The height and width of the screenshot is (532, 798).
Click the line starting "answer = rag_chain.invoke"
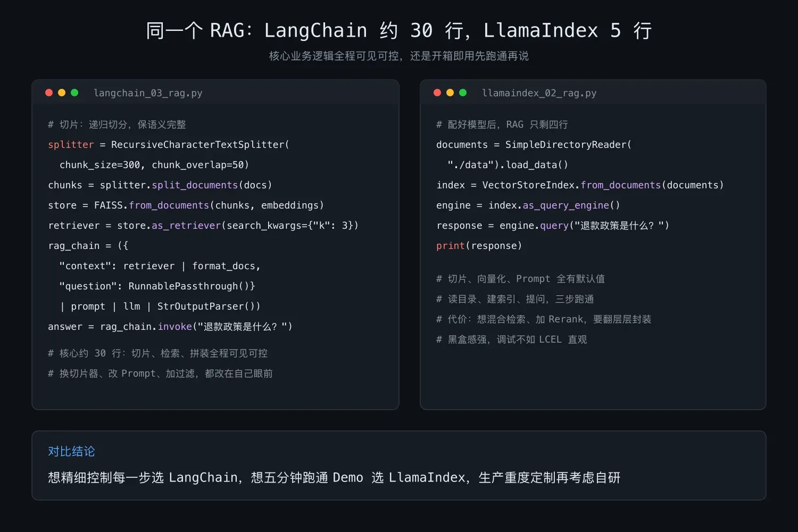point(170,327)
